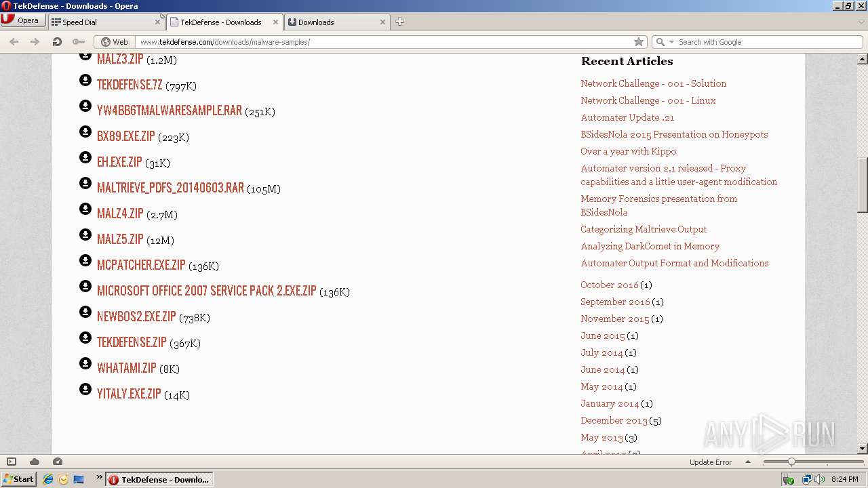The width and height of the screenshot is (868, 488).
Task: Go forward with the browser forward arrow
Action: point(35,42)
